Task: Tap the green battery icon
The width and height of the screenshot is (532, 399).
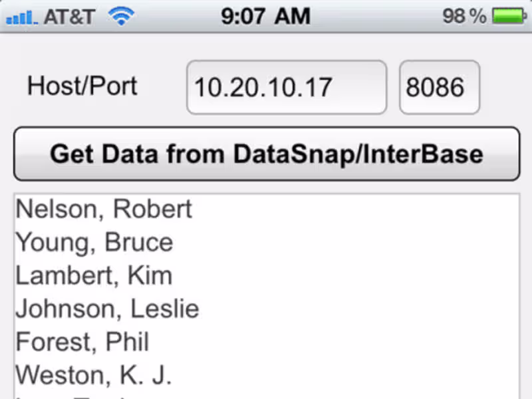Action: click(509, 17)
